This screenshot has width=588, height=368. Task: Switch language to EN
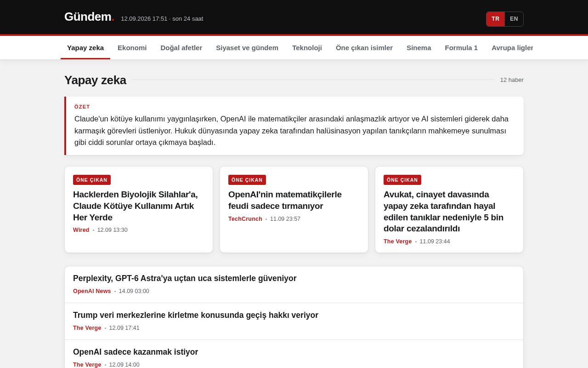(x=514, y=19)
